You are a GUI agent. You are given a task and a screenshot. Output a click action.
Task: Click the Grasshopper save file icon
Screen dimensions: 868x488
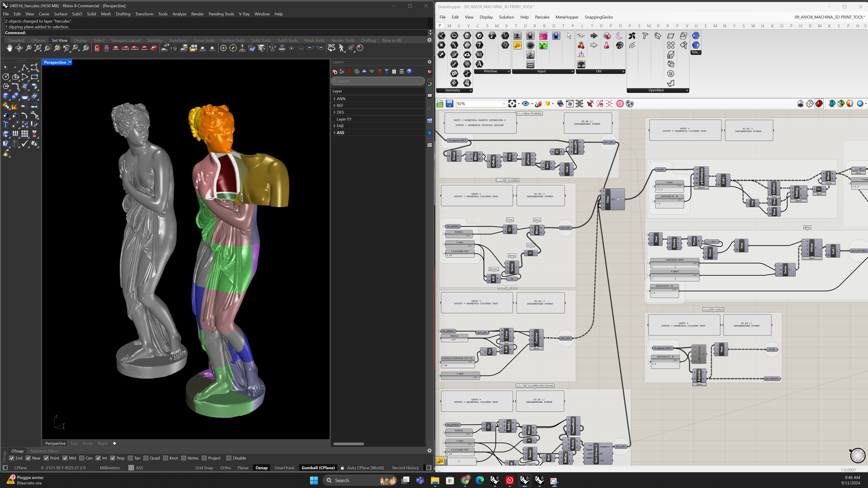449,104
